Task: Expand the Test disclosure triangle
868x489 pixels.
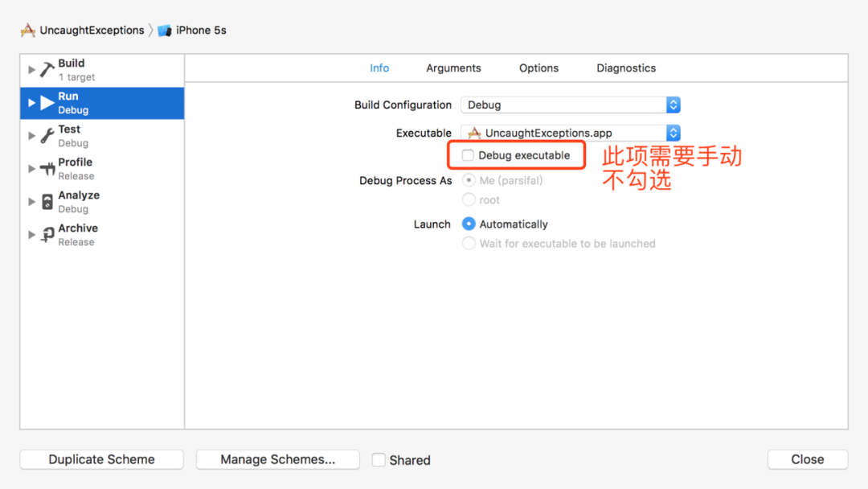Action: pos(32,136)
